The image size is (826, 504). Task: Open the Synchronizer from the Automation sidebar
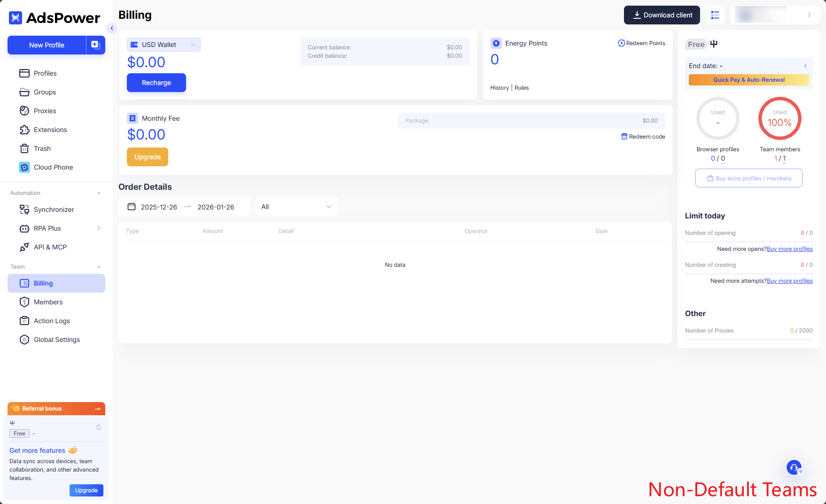pos(54,209)
